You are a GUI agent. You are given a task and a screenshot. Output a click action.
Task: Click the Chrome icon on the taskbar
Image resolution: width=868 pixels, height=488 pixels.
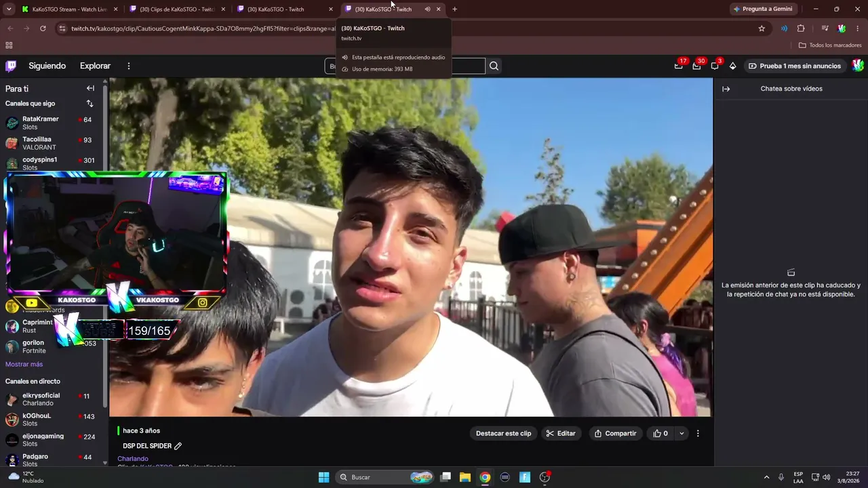click(485, 477)
